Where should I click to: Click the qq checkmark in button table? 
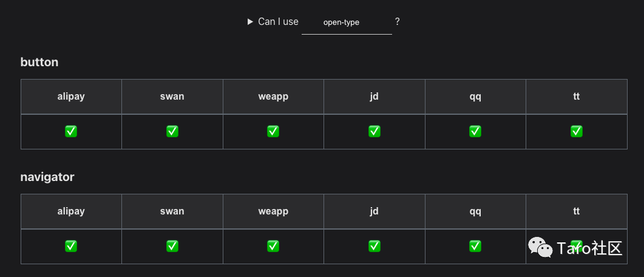pyautogui.click(x=475, y=131)
